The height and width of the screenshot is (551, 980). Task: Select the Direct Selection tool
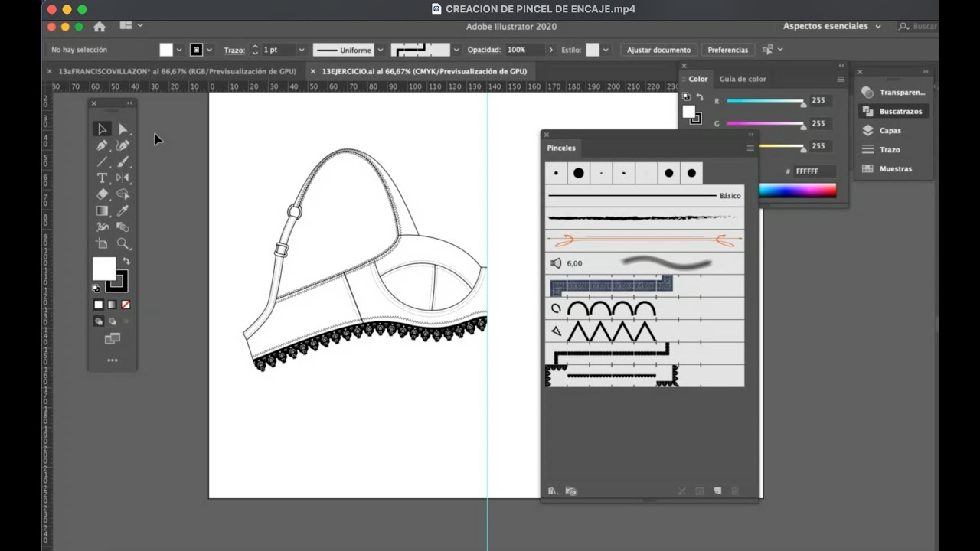point(122,129)
